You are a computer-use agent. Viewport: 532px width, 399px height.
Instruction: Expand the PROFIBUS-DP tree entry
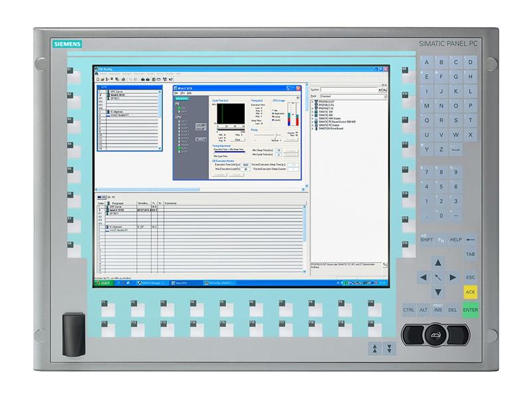coord(313,102)
